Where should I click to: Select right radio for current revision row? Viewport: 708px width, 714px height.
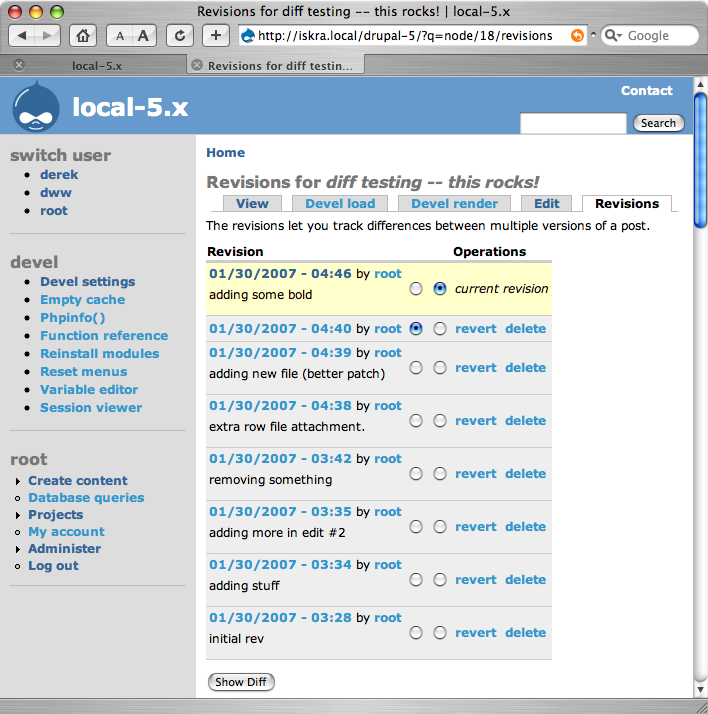click(440, 289)
